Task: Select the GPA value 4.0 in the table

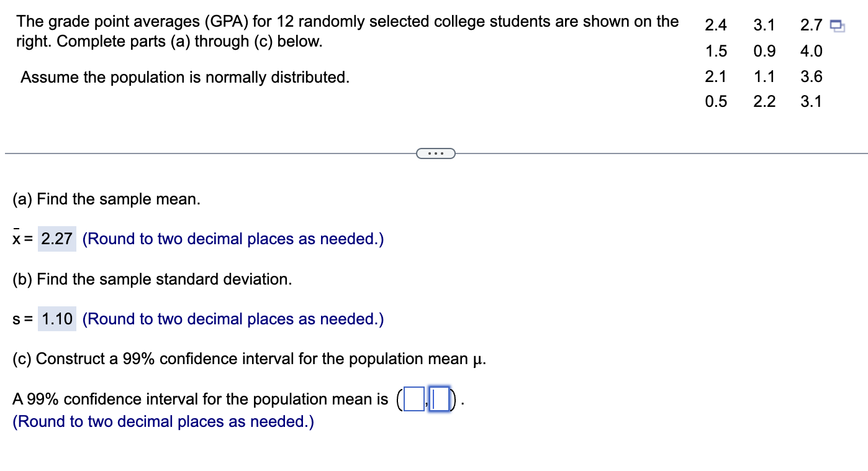Action: click(812, 51)
